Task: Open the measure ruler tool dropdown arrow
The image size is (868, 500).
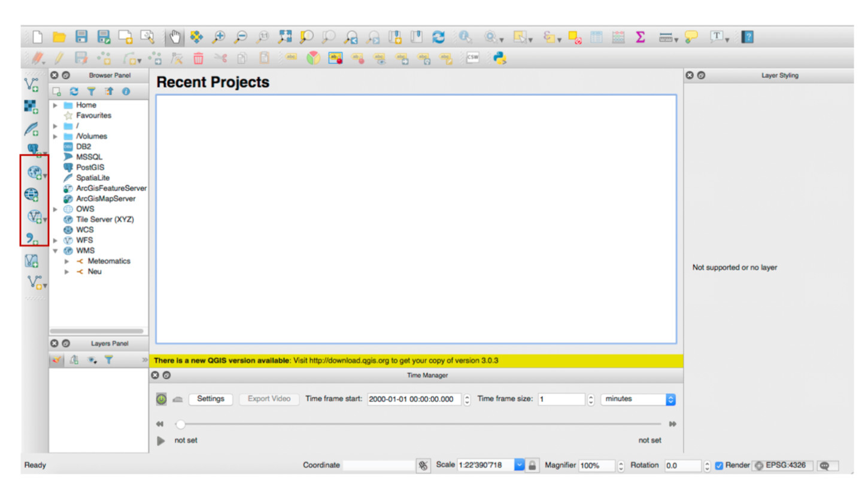Action: click(676, 39)
